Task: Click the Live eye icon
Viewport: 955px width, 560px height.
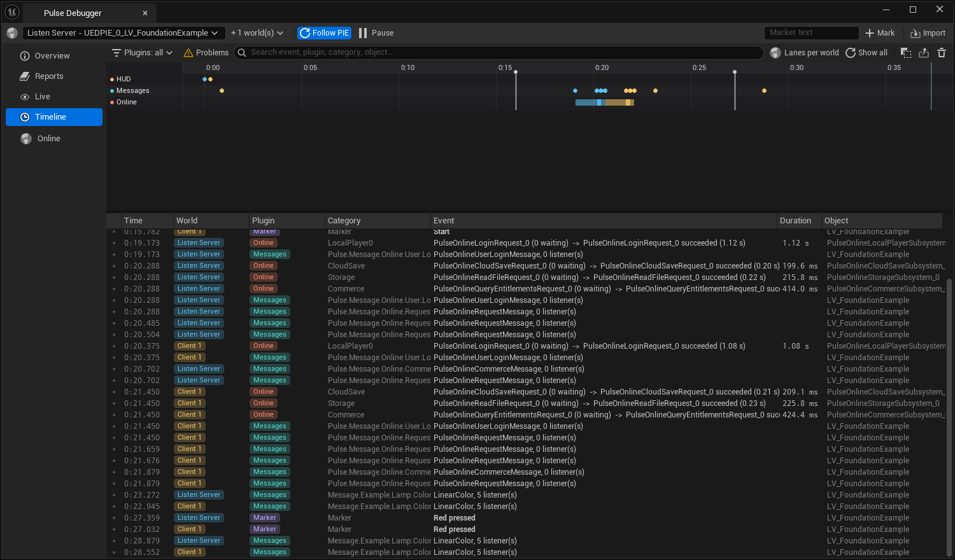Action: click(25, 97)
